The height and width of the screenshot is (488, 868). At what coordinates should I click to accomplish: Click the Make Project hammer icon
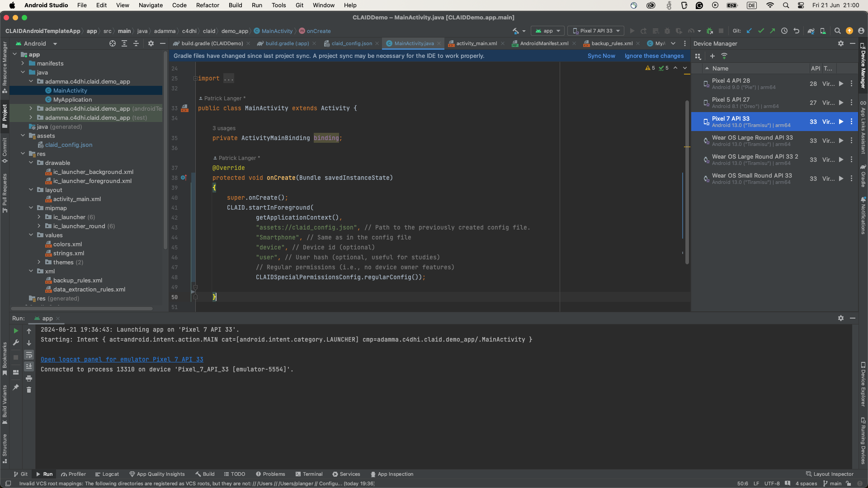[x=515, y=31]
